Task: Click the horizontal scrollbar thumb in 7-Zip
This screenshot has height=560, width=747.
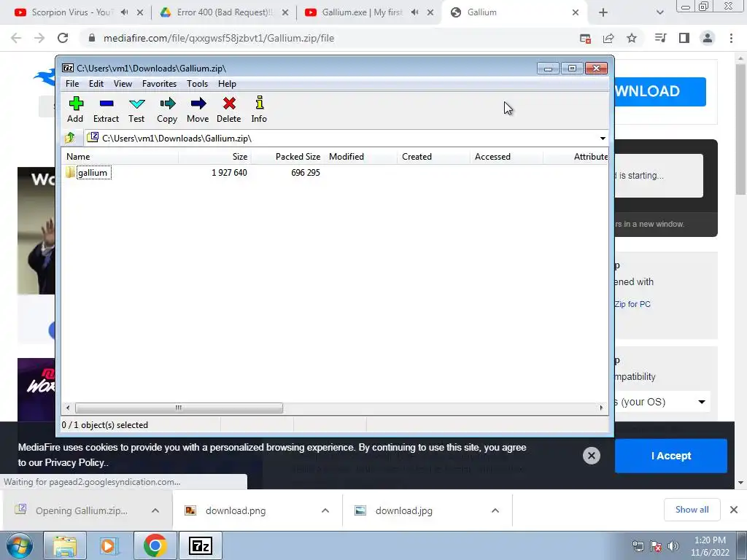Action: point(179,408)
